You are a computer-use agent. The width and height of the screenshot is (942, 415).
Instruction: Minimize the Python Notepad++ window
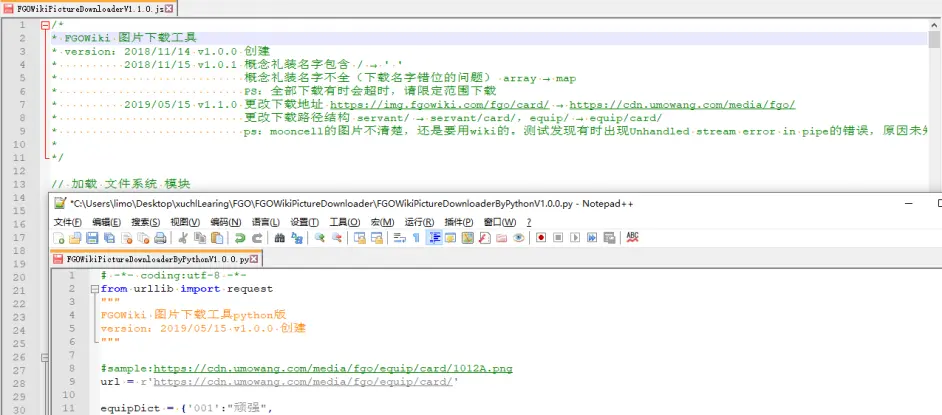tap(910, 204)
